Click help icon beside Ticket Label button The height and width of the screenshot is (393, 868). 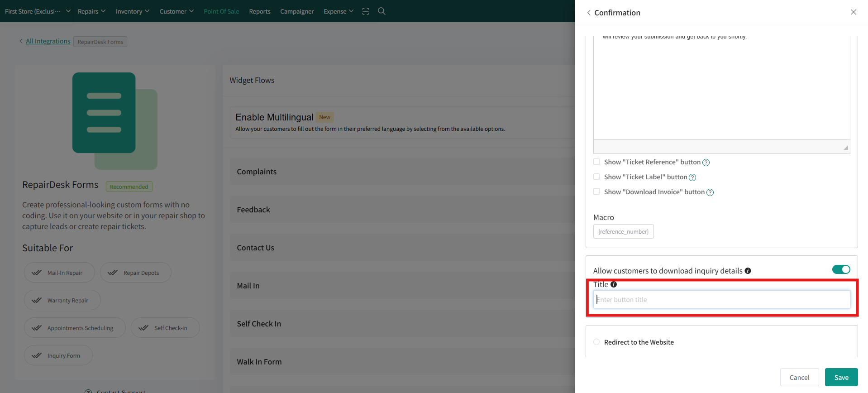(x=692, y=177)
